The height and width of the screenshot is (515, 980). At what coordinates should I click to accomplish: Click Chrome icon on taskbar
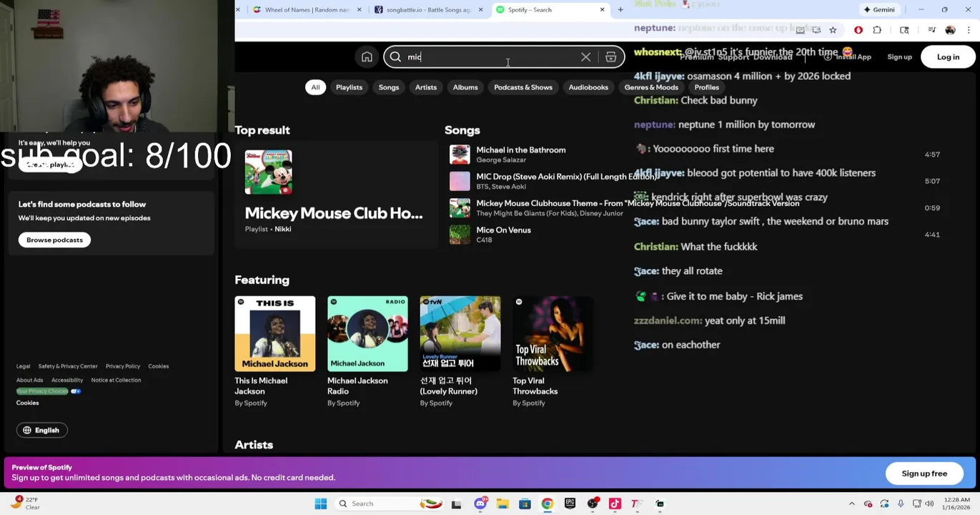(x=547, y=504)
